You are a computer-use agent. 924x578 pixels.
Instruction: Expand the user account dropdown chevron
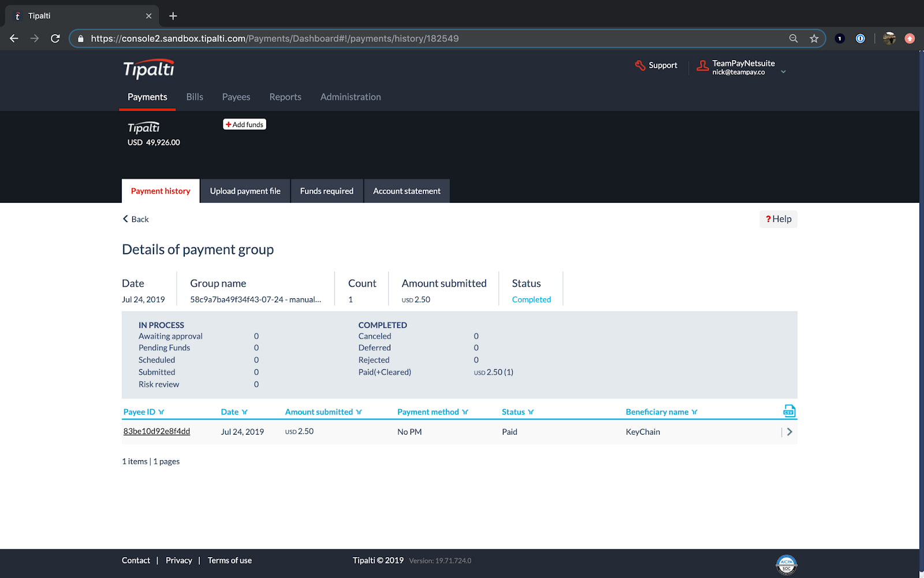click(784, 72)
